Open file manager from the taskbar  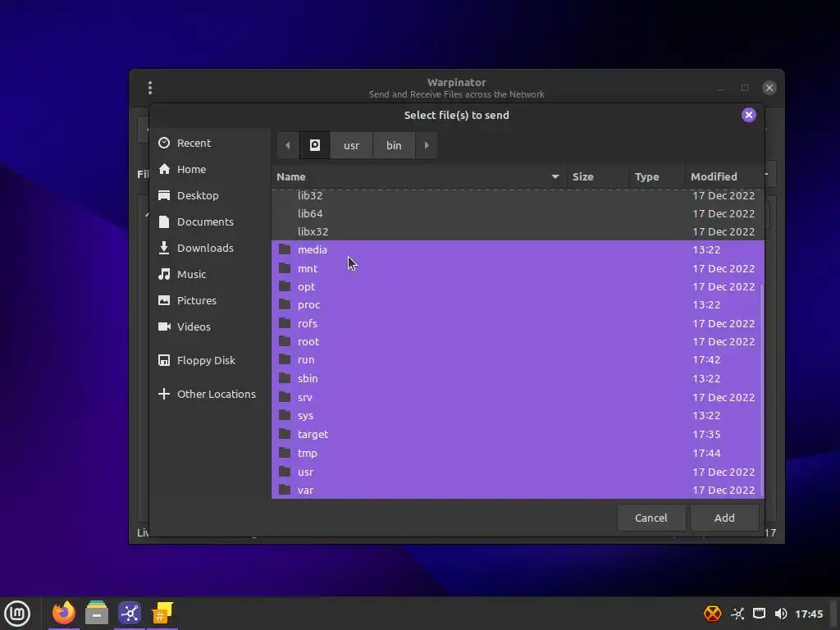[x=97, y=614]
